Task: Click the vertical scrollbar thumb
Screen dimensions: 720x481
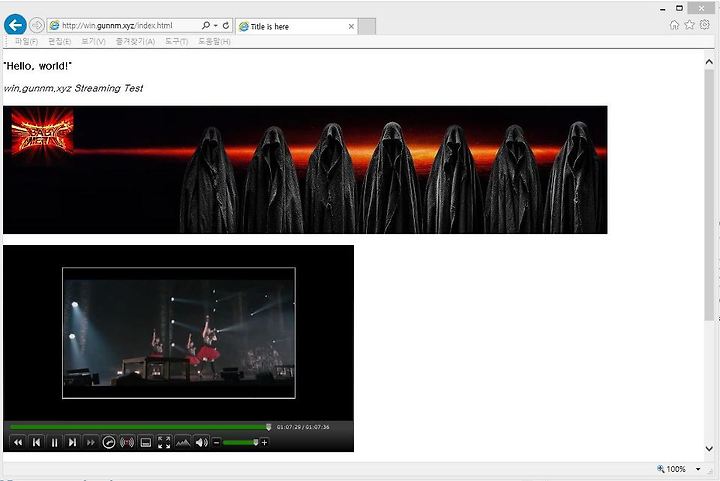Action: (709, 195)
